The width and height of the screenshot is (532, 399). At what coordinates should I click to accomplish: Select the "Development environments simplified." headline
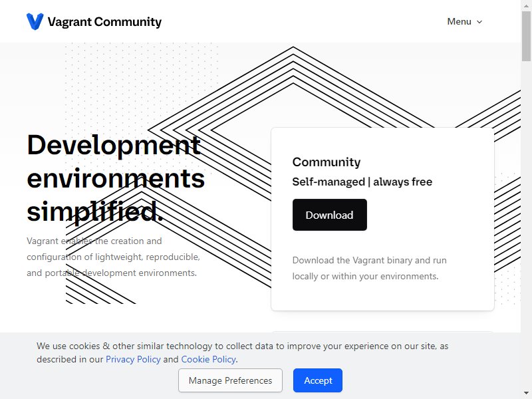116,178
